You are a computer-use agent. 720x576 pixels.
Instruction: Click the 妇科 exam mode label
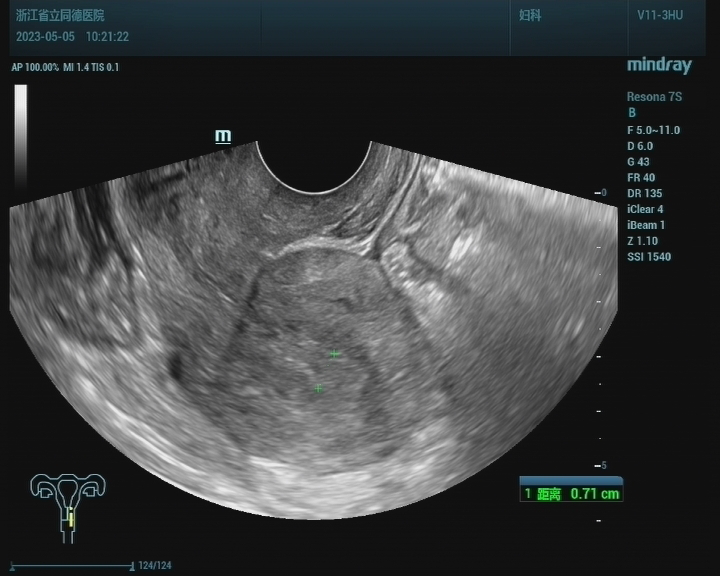coord(531,17)
